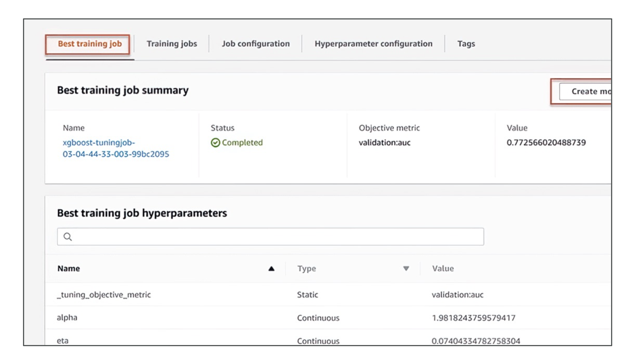Screen dimensions: 632x364
Task: Click the alpha value 1.9818243759579417
Action: coord(473,318)
